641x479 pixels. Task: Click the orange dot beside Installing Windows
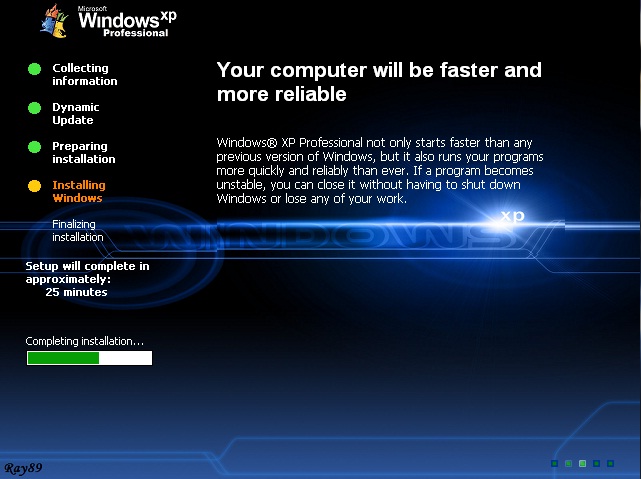tap(34, 186)
